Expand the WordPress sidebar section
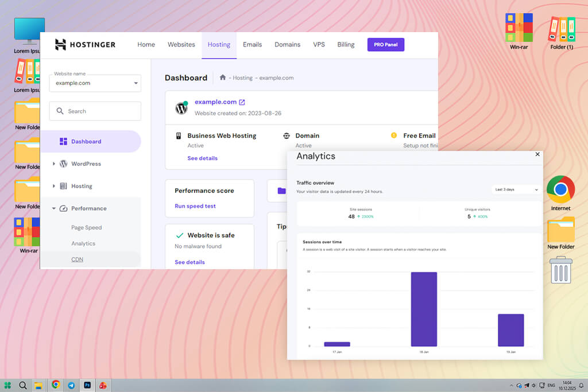 53,164
